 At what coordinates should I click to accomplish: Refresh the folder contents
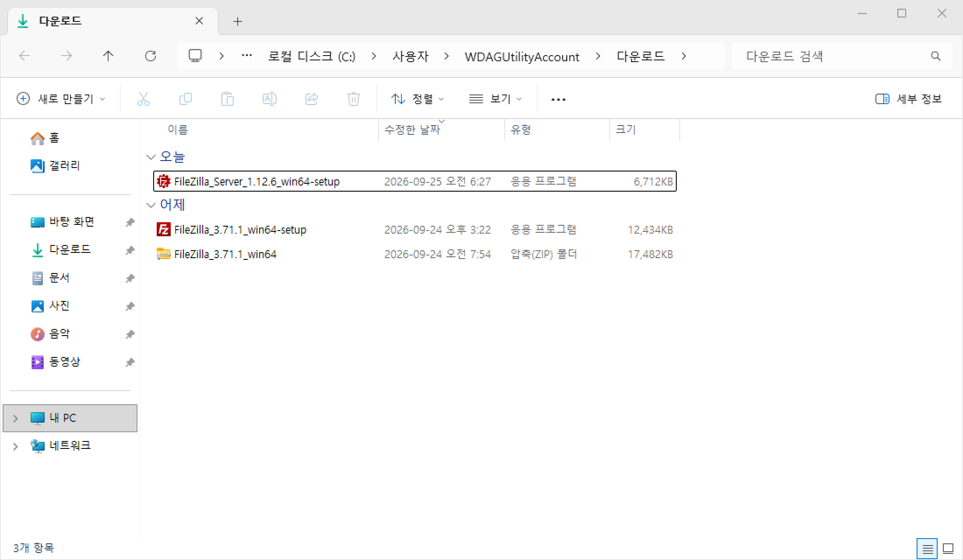tap(151, 56)
